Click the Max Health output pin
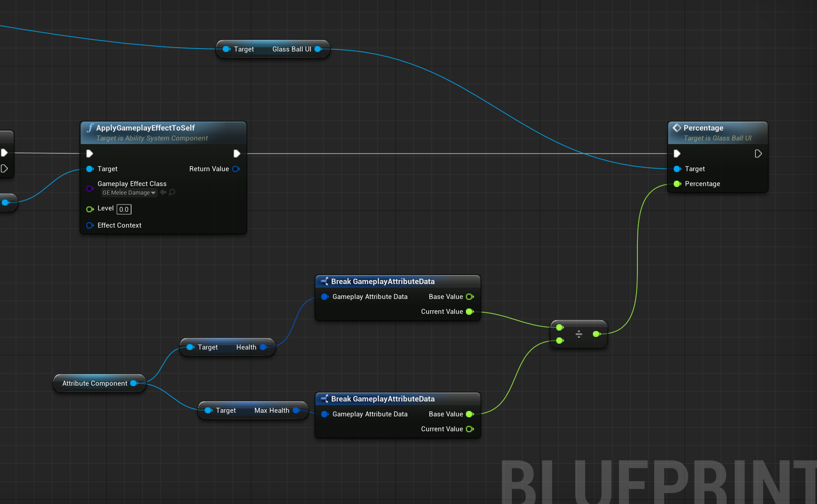This screenshot has height=504, width=817. tap(297, 410)
